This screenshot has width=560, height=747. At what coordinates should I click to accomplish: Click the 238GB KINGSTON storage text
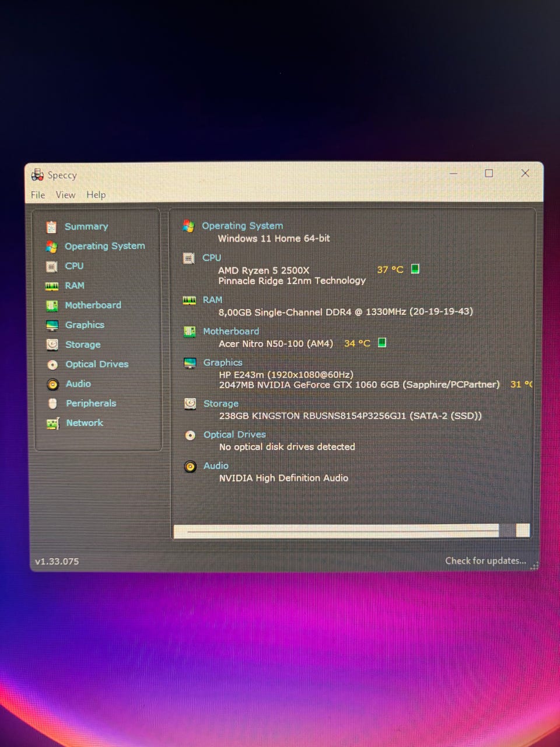pyautogui.click(x=351, y=416)
